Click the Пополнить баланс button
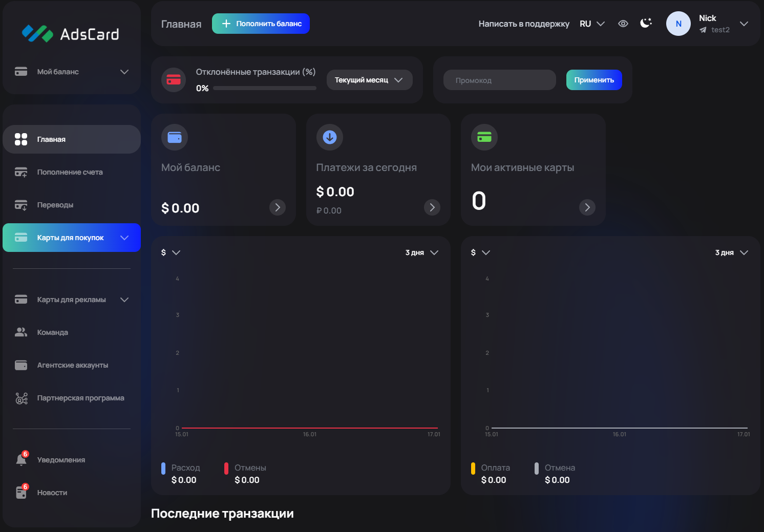This screenshot has height=532, width=764. point(261,24)
